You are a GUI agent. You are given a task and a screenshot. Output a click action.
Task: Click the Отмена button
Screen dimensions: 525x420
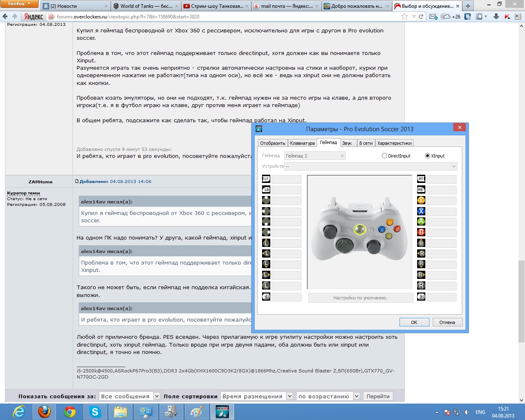[447, 322]
